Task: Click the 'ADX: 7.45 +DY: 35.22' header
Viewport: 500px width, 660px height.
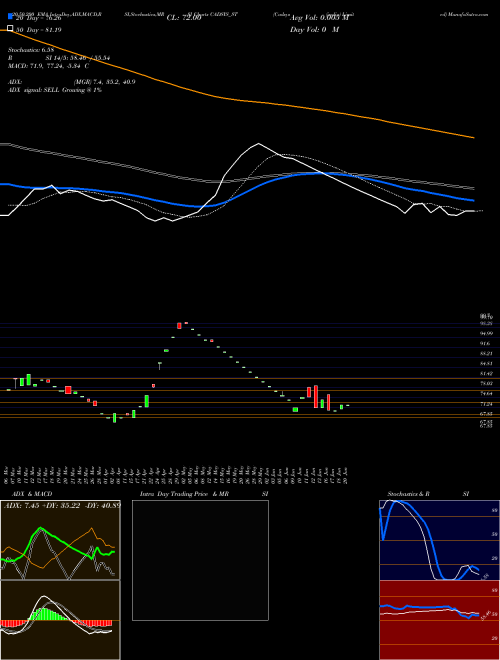Action: 44,505
